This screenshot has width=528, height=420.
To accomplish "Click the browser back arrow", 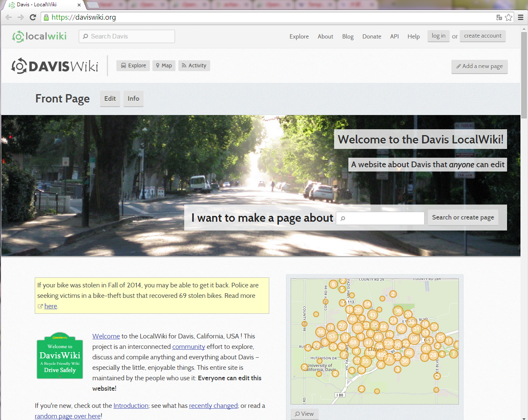I will (x=8, y=17).
